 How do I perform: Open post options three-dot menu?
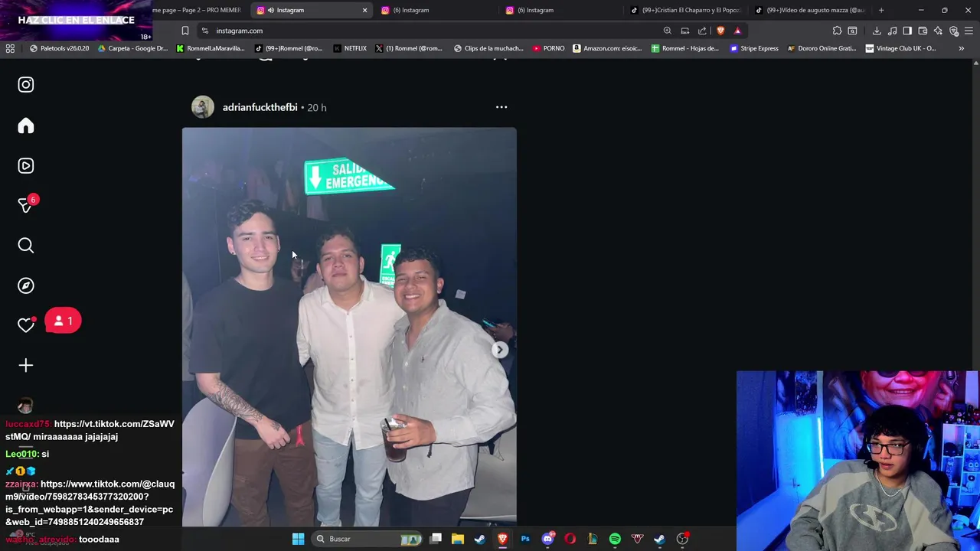click(501, 107)
